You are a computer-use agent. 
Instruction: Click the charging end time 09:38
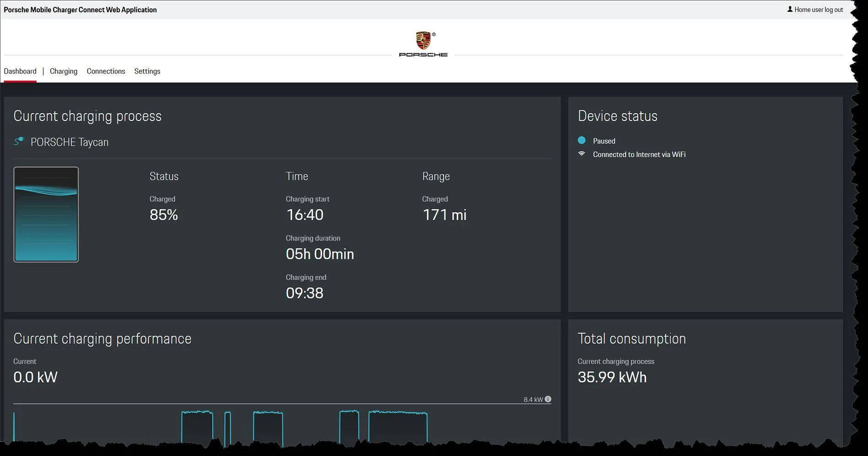tap(305, 293)
